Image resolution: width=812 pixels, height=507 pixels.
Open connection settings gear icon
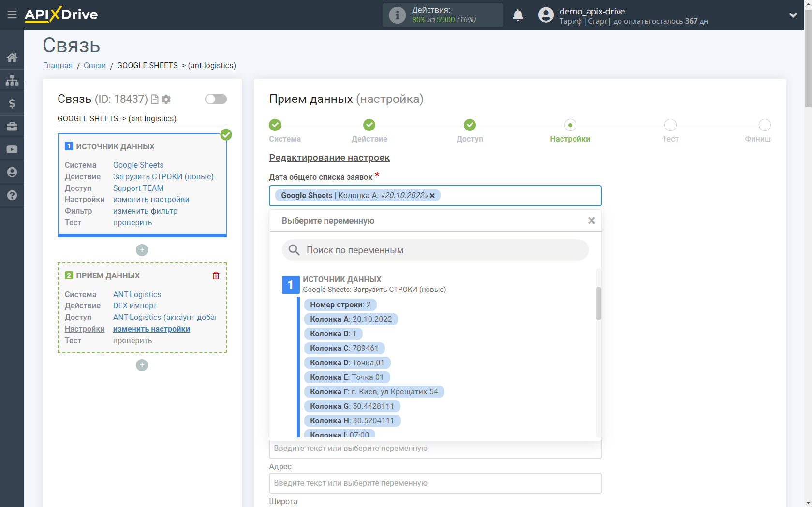pyautogui.click(x=166, y=100)
